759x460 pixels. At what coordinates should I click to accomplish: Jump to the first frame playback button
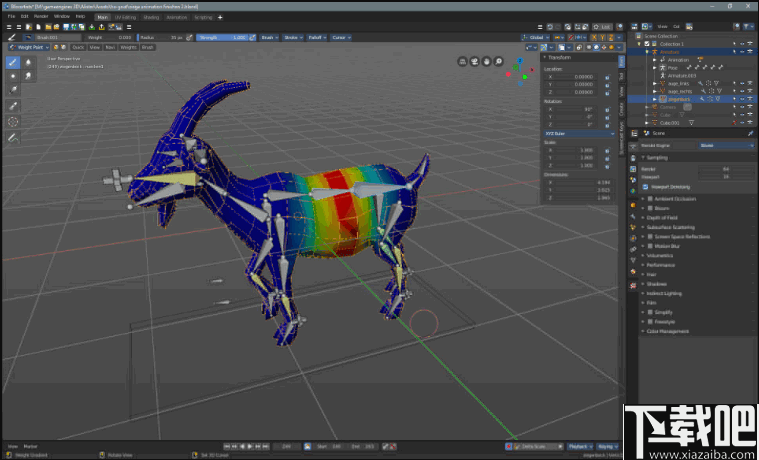227,446
